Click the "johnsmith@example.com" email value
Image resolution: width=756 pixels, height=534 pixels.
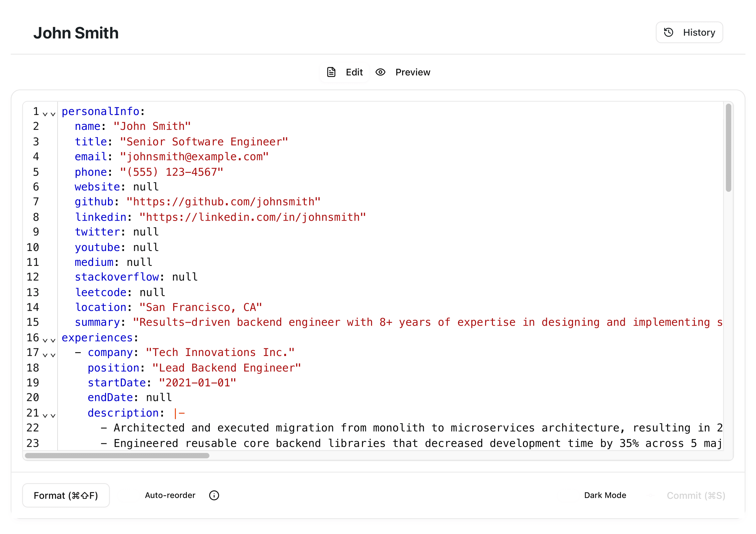point(194,157)
